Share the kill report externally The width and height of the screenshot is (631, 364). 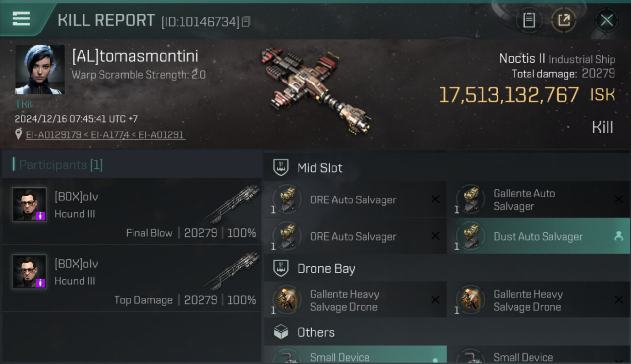[x=564, y=20]
